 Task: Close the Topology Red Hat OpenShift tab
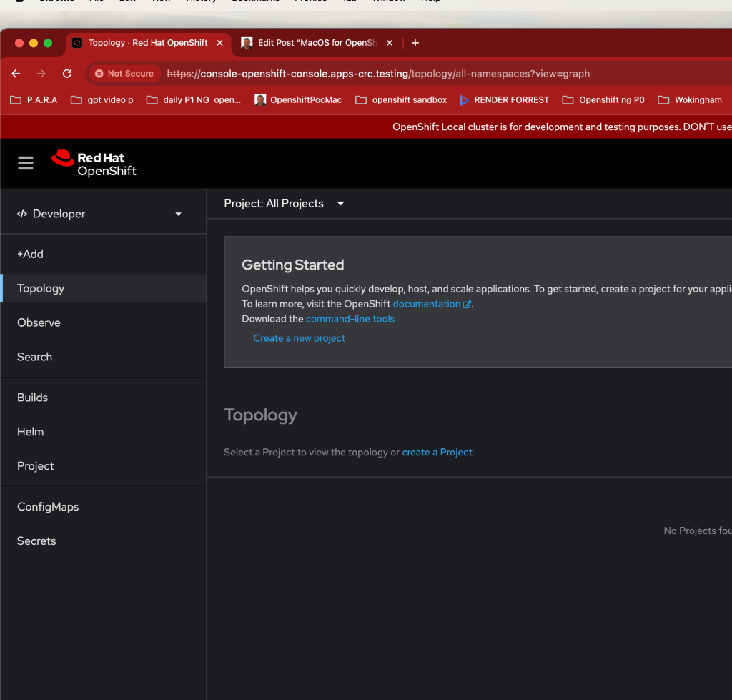(219, 43)
